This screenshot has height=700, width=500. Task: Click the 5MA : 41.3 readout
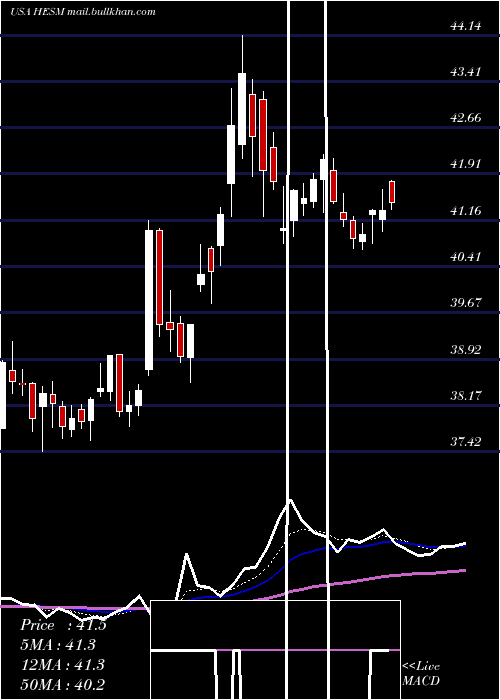click(x=58, y=645)
